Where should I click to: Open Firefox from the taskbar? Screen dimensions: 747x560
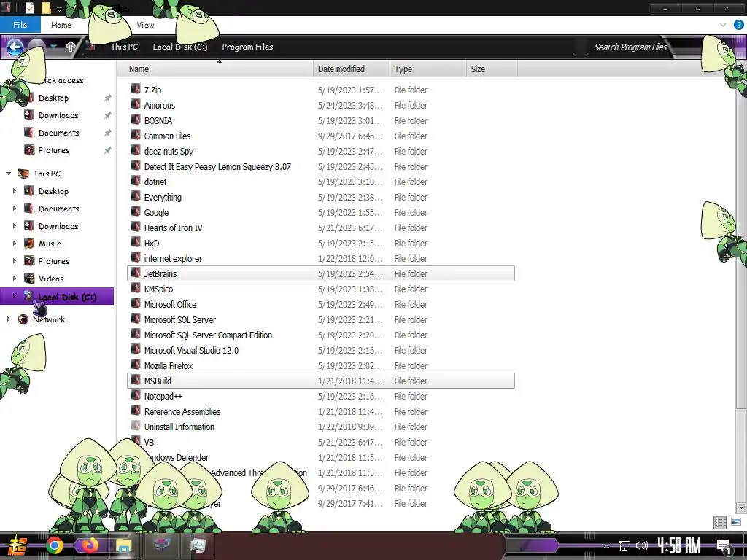click(x=89, y=545)
